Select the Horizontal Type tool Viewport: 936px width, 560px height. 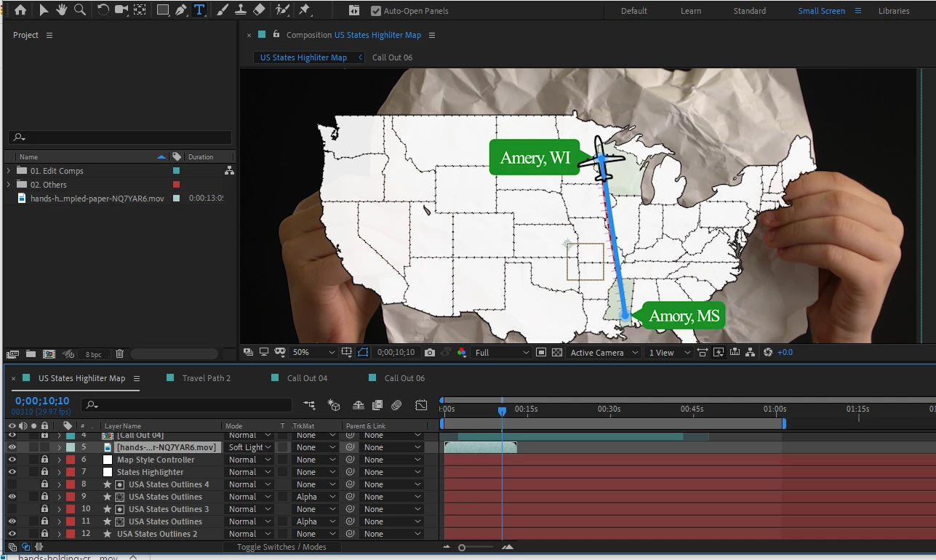[x=199, y=10]
